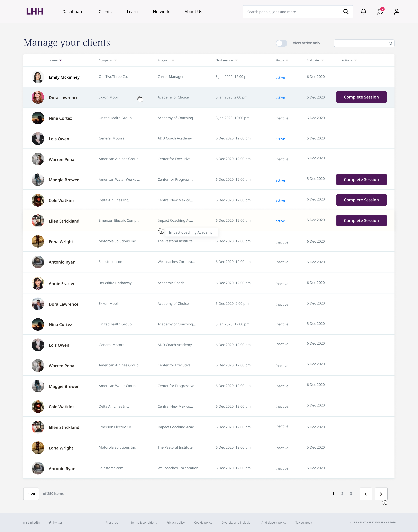The width and height of the screenshot is (418, 532).
Task: Complete Session for Maggie Brewer
Action: tap(361, 180)
